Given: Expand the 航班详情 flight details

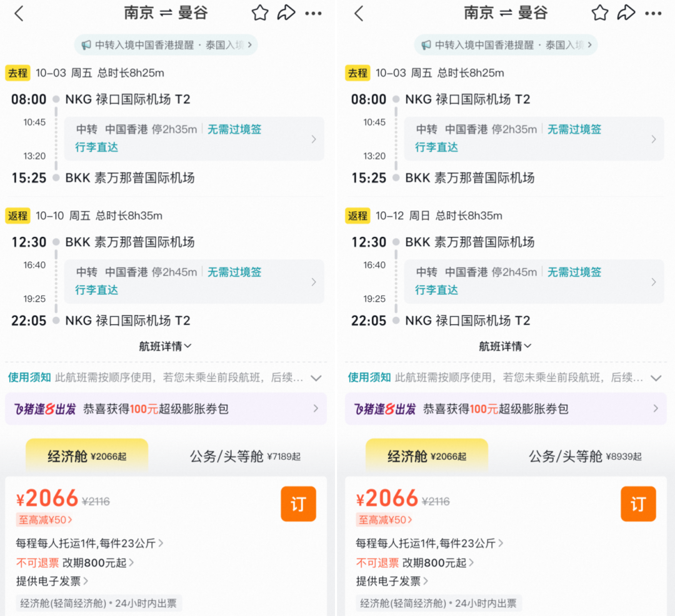Looking at the screenshot, I should click(164, 345).
